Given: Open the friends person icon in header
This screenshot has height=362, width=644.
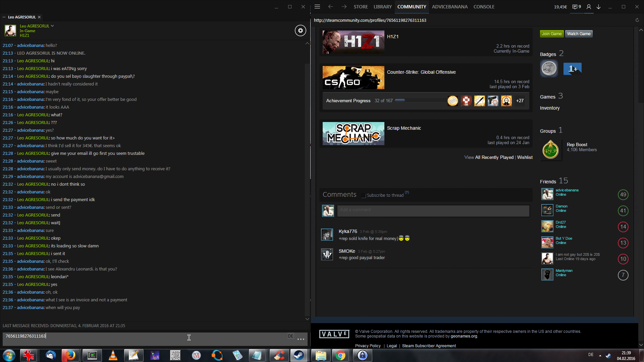Looking at the screenshot, I should pyautogui.click(x=589, y=7).
